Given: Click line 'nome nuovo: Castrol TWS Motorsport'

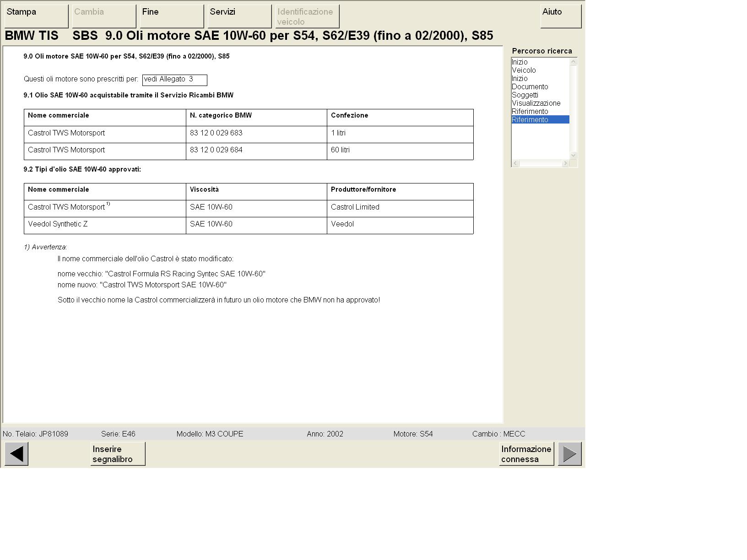Looking at the screenshot, I should point(142,285).
